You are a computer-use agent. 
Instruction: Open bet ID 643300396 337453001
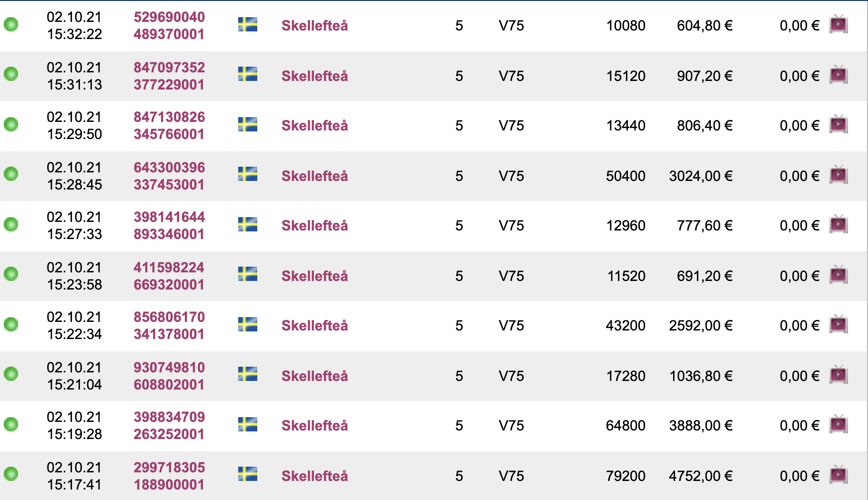(x=169, y=176)
